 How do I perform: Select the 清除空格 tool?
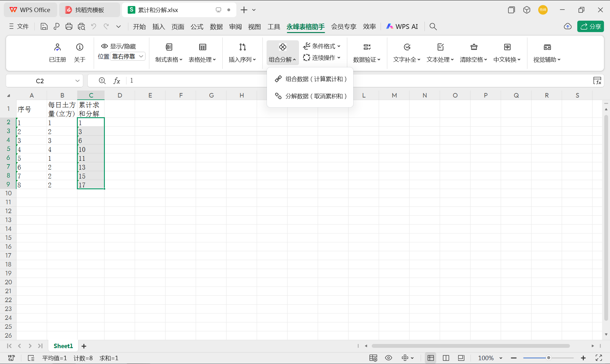pos(473,52)
